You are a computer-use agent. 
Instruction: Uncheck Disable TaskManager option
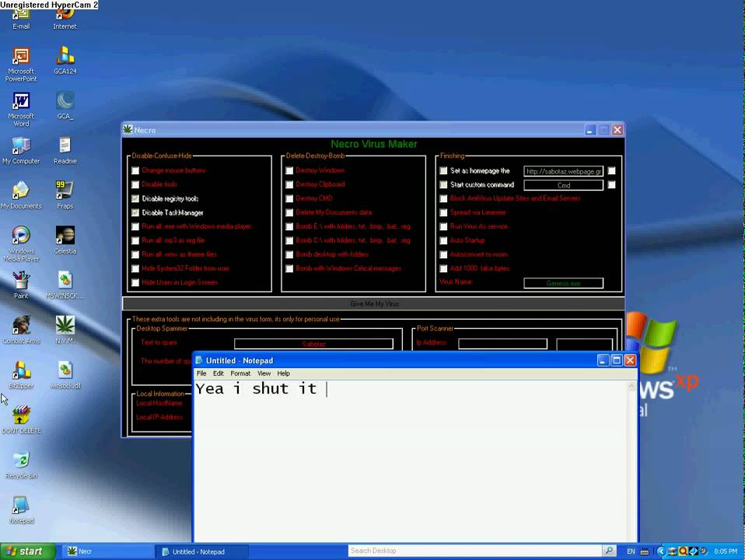point(135,212)
